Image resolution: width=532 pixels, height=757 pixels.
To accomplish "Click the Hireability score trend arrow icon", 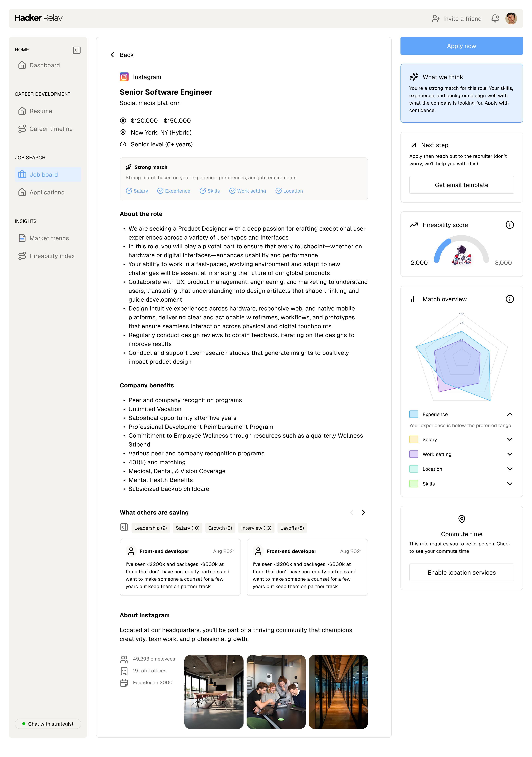I will tap(414, 225).
